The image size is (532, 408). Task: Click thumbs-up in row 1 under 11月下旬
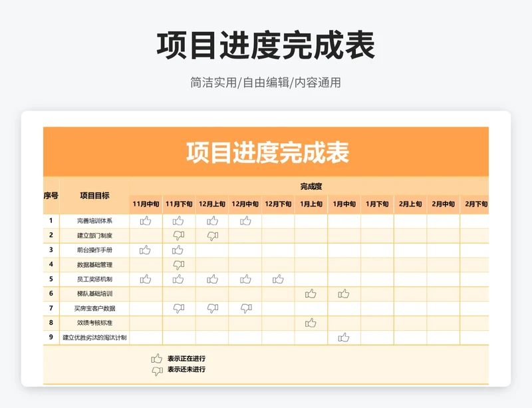[178, 221]
